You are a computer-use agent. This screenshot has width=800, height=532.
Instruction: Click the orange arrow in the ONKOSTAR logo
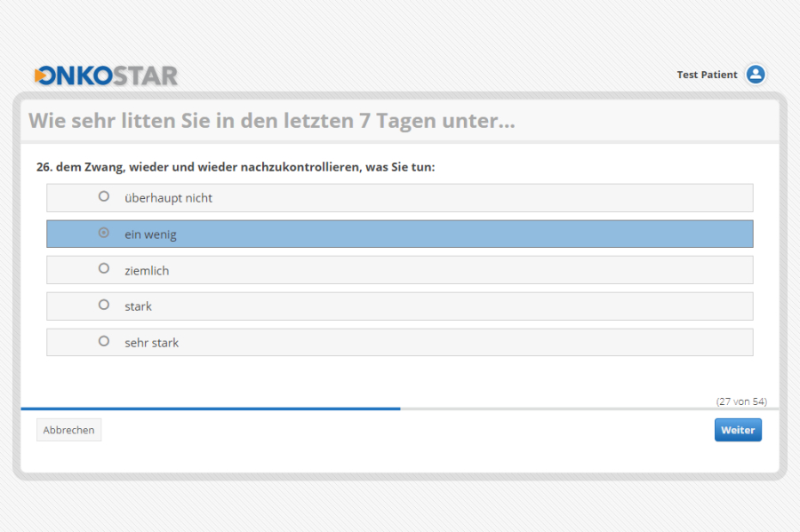(41, 76)
